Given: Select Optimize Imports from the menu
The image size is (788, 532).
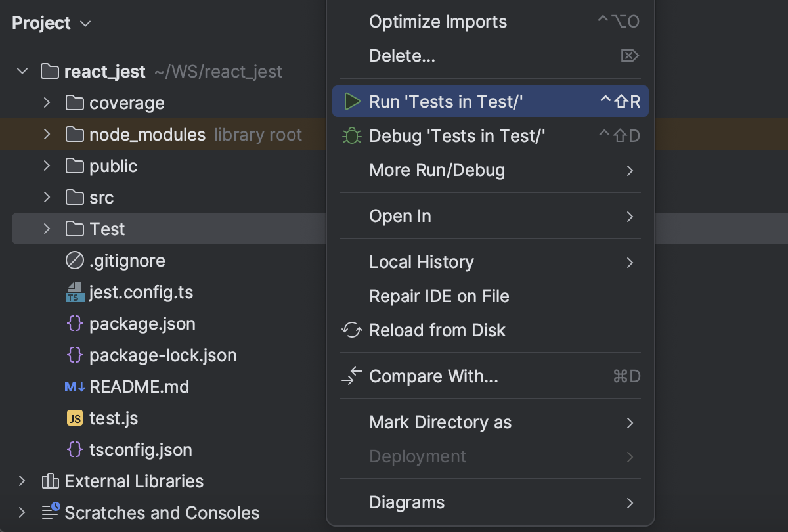Looking at the screenshot, I should 437,21.
